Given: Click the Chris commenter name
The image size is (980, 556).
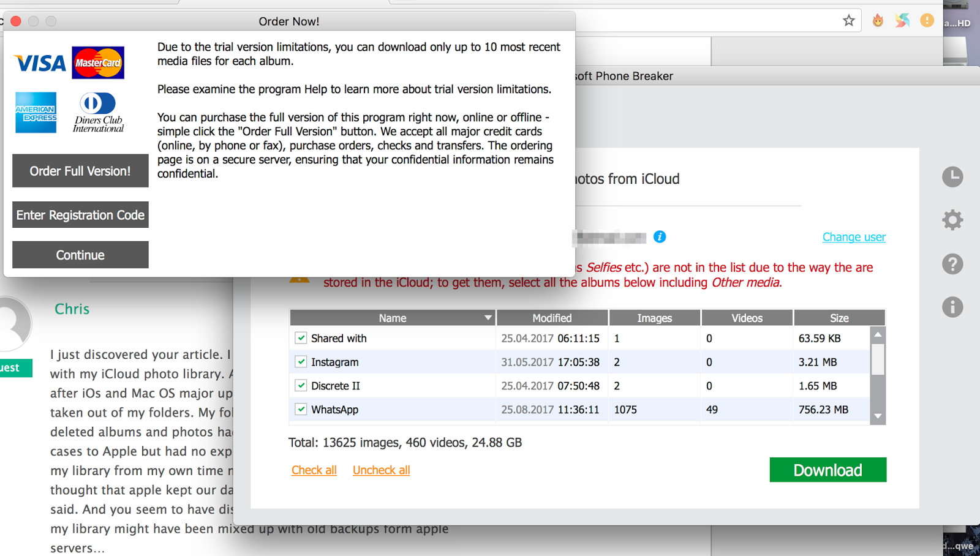Looking at the screenshot, I should (72, 309).
